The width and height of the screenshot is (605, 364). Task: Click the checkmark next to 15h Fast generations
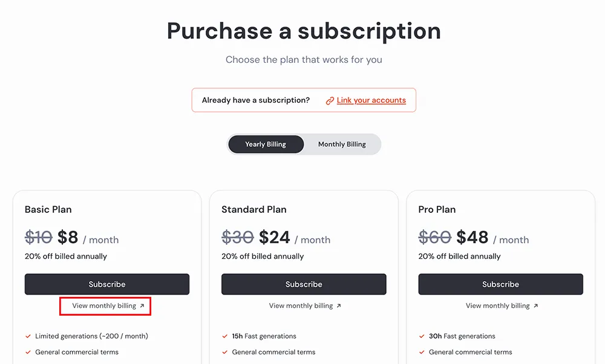pos(225,336)
